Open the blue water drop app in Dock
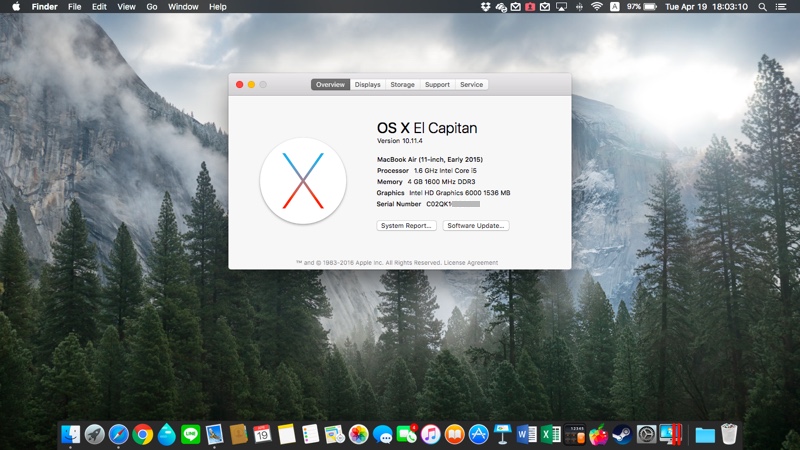 pyautogui.click(x=166, y=435)
